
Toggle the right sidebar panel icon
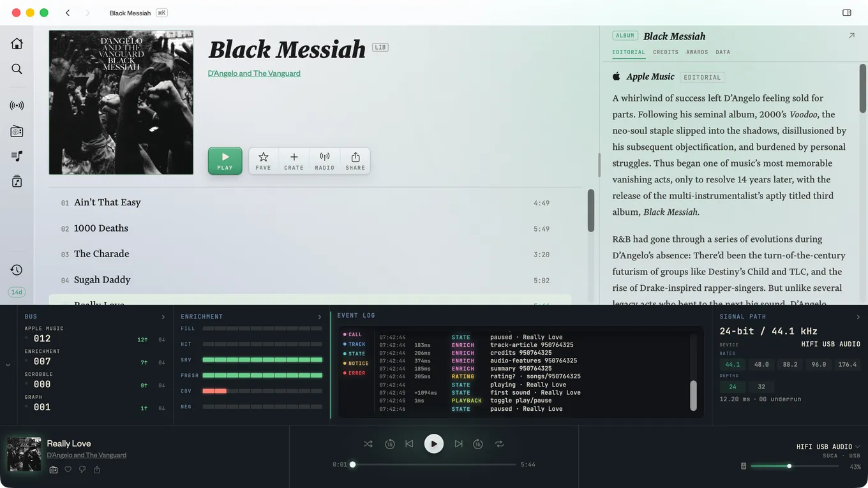[847, 13]
